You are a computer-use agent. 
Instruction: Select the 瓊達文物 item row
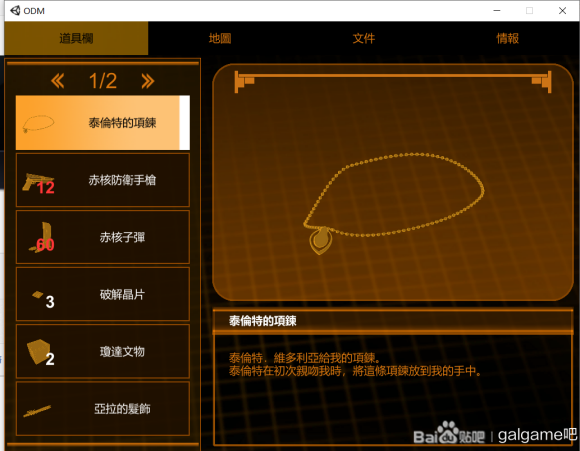point(103,351)
